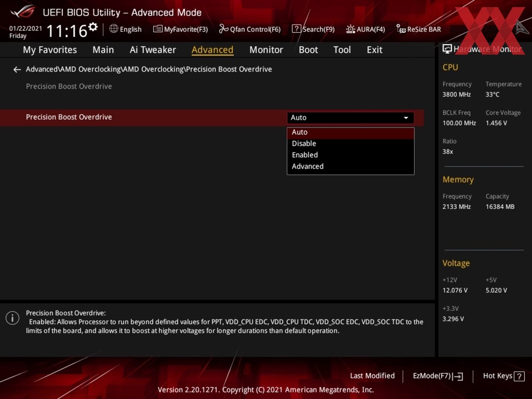532x399 pixels.
Task: Open AURA(F4) lighting icon
Action: [x=350, y=29]
